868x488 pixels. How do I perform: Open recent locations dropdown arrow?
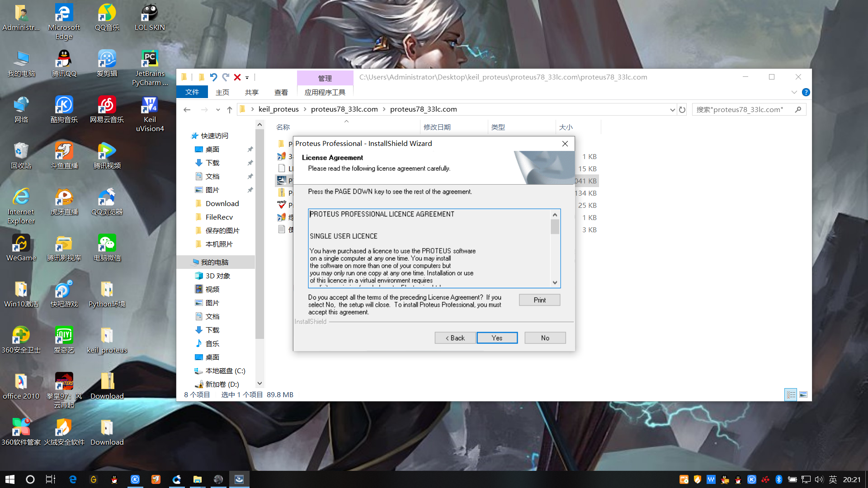tap(218, 109)
